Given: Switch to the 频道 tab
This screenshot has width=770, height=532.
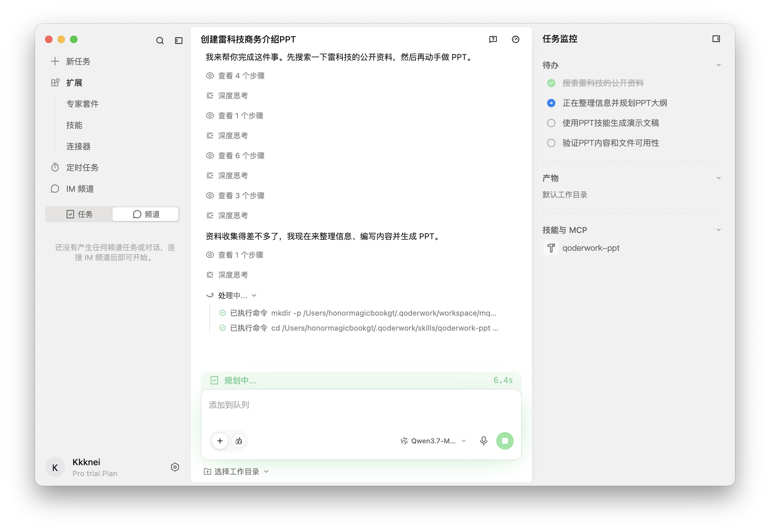Looking at the screenshot, I should point(146,214).
